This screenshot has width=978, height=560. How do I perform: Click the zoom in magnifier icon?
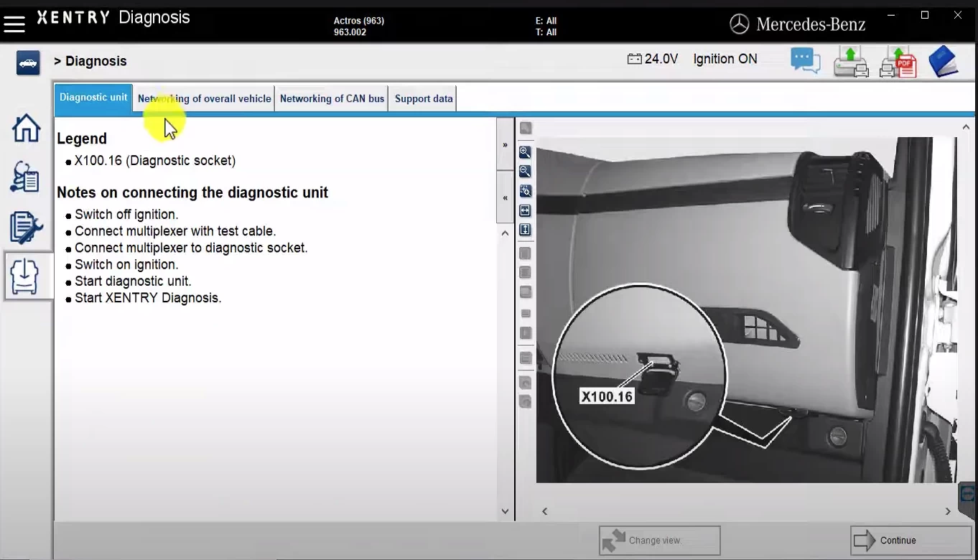(525, 152)
